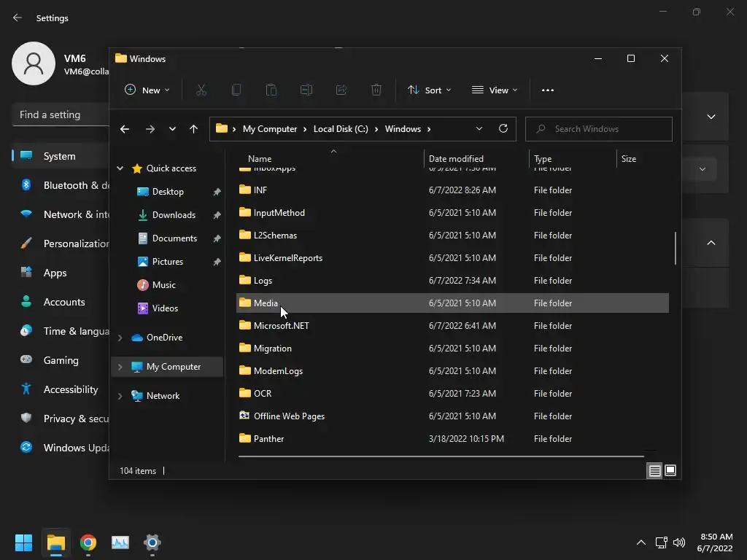Go forward with the Explorer forward arrow
Viewport: 747px width, 560px height.
[x=150, y=129]
